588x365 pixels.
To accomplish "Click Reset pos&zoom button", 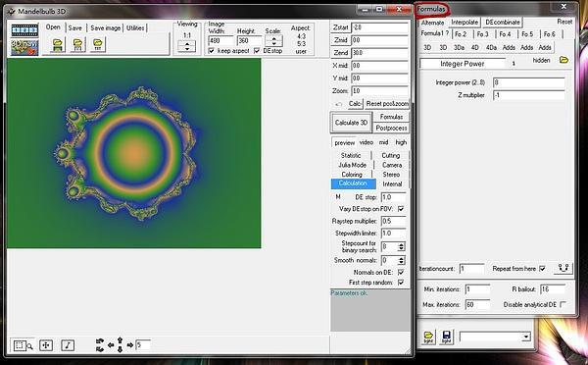I will tap(387, 104).
